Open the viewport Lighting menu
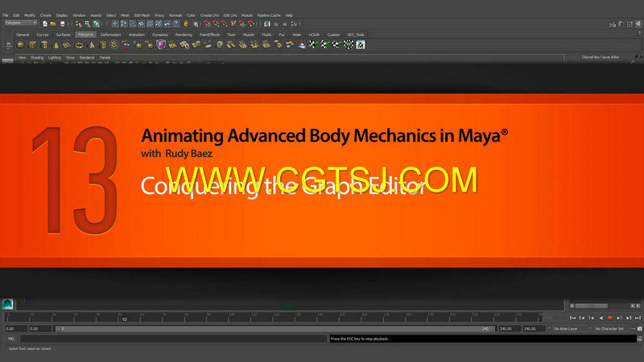The image size is (644, 362). (x=55, y=57)
